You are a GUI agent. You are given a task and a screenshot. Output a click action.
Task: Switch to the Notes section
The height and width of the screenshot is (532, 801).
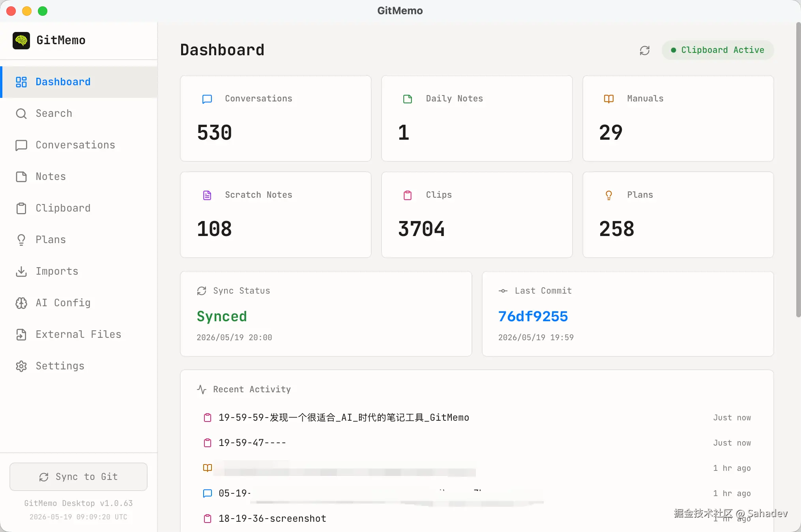pyautogui.click(x=79, y=177)
